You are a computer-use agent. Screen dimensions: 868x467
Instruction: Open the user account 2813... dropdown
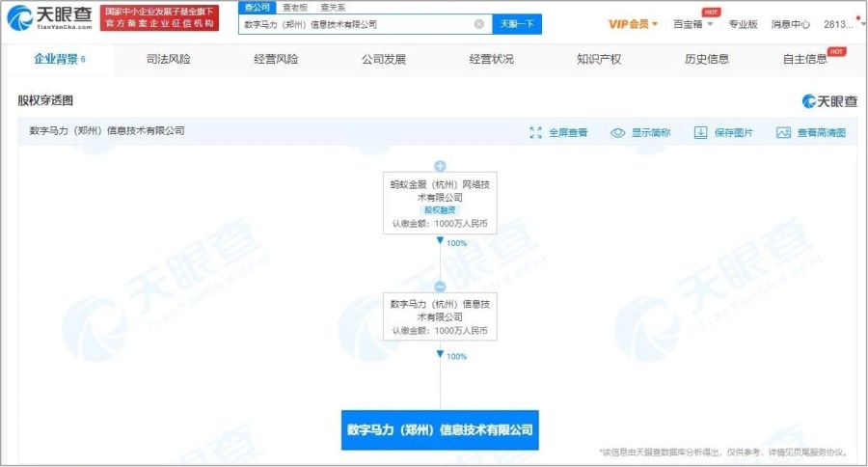pos(838,24)
